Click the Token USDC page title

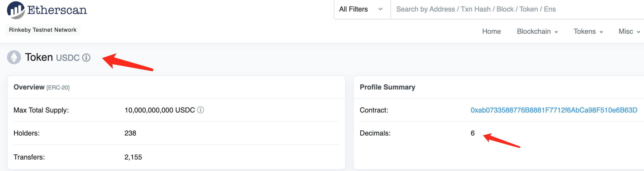click(52, 57)
